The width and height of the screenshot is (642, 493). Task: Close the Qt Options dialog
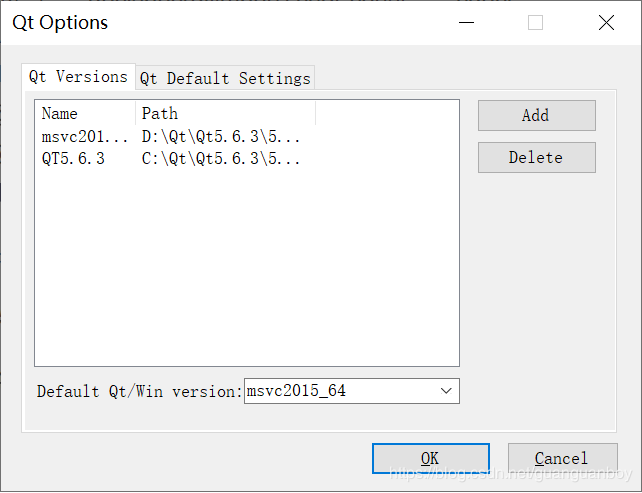(x=606, y=23)
